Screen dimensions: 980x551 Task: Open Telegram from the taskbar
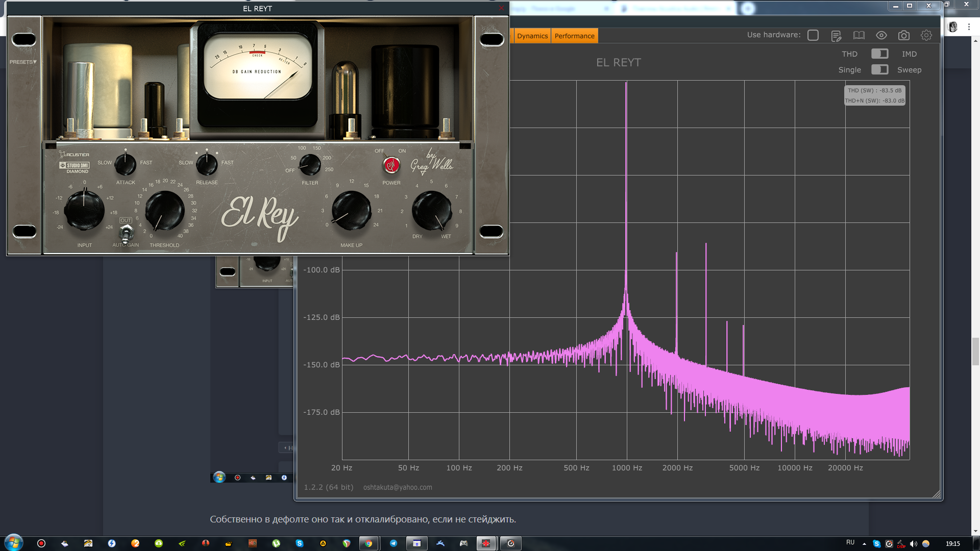(394, 543)
